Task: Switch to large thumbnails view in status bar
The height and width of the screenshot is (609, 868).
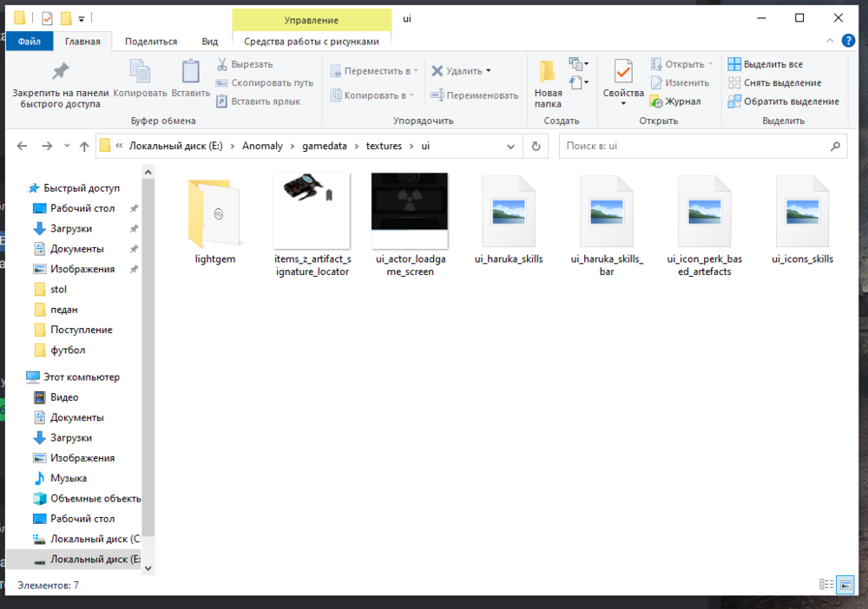Action: (846, 585)
